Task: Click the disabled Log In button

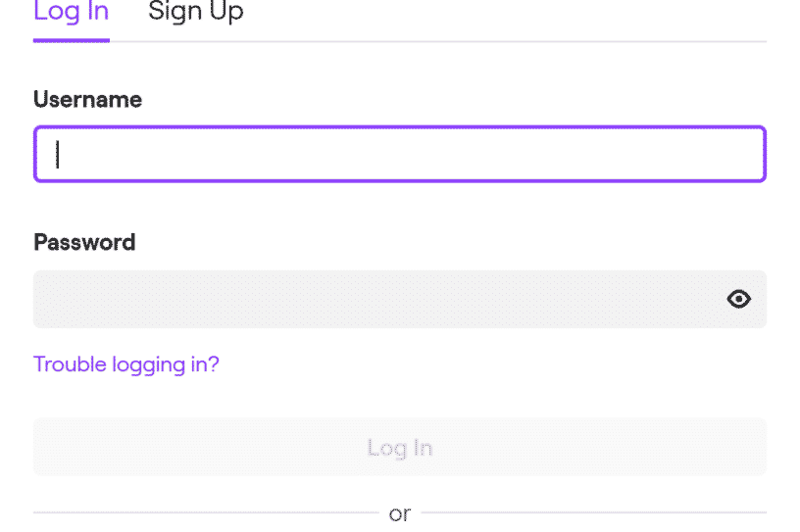Action: tap(400, 448)
